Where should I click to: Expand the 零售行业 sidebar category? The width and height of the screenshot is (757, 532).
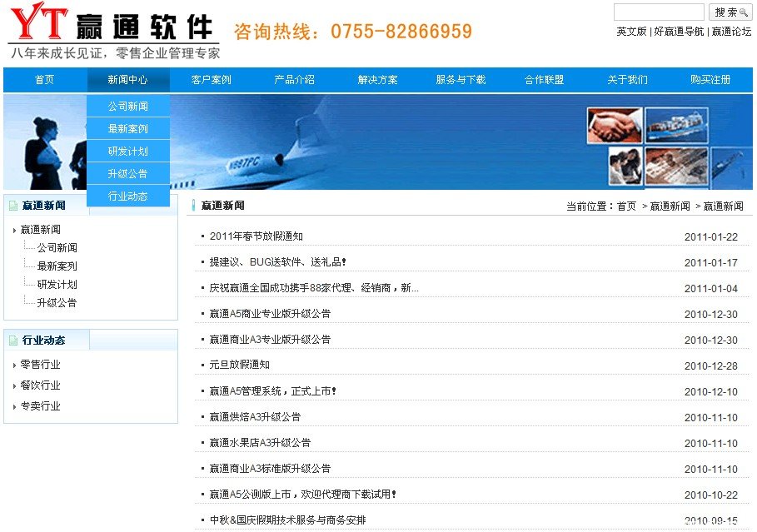pos(40,365)
